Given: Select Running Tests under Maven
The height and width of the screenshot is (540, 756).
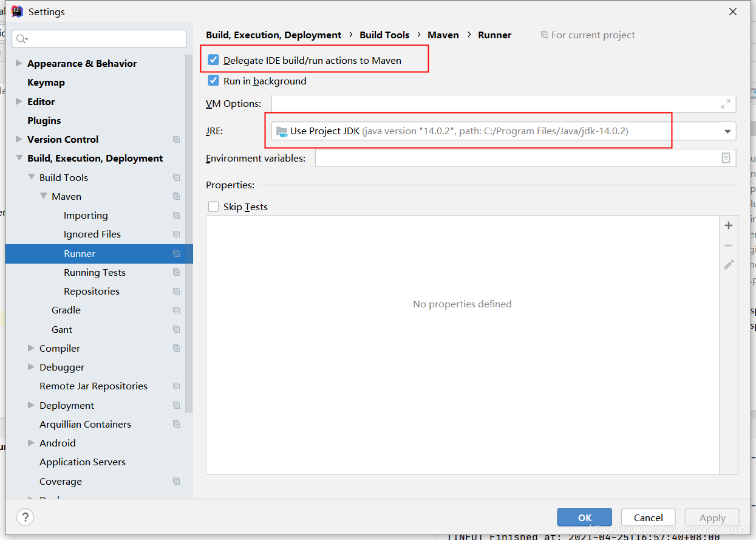Looking at the screenshot, I should pos(95,272).
